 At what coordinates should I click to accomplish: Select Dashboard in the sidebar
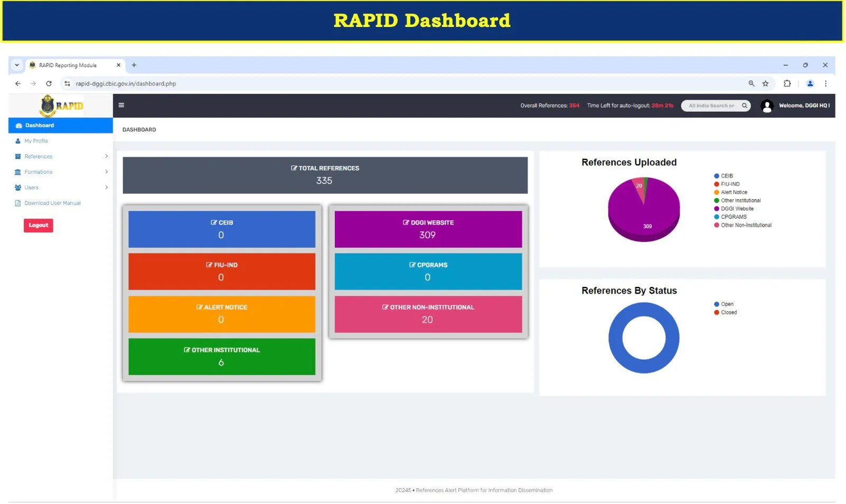pos(61,126)
